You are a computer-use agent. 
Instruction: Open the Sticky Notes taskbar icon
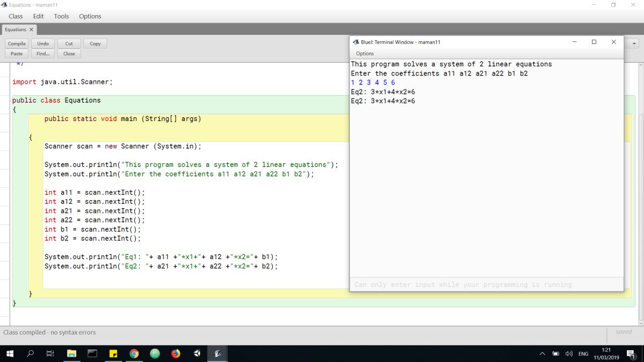click(113, 354)
